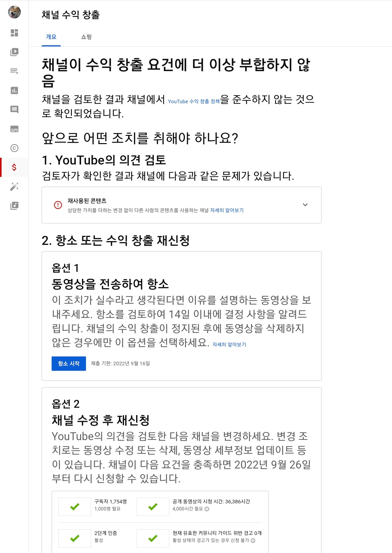The width and height of the screenshot is (392, 553).
Task: Click the 동영상을 전송하여 항소 heading
Action: 110,284
